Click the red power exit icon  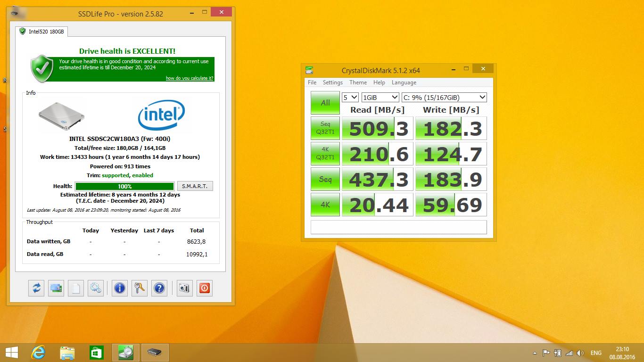pyautogui.click(x=204, y=288)
